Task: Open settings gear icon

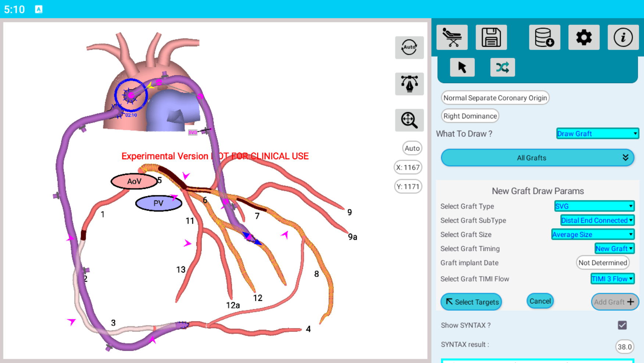Action: coord(584,38)
